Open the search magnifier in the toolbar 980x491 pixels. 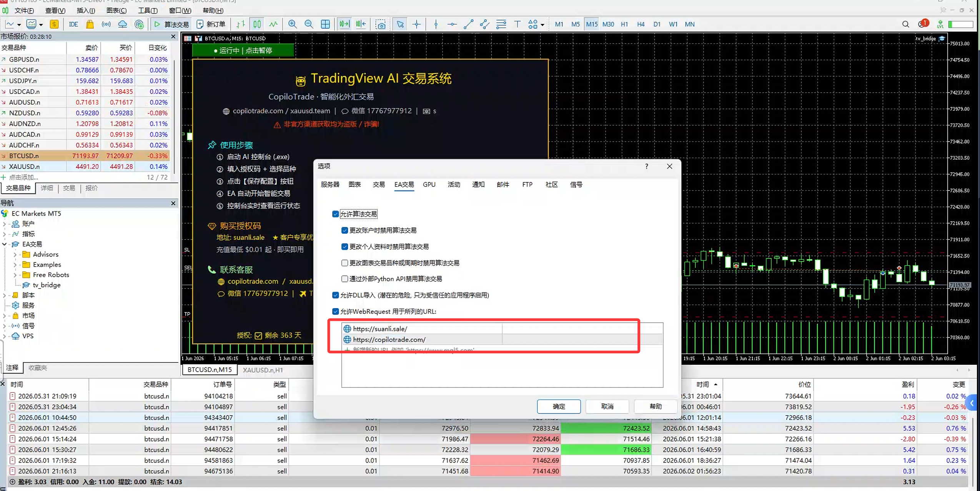click(906, 24)
